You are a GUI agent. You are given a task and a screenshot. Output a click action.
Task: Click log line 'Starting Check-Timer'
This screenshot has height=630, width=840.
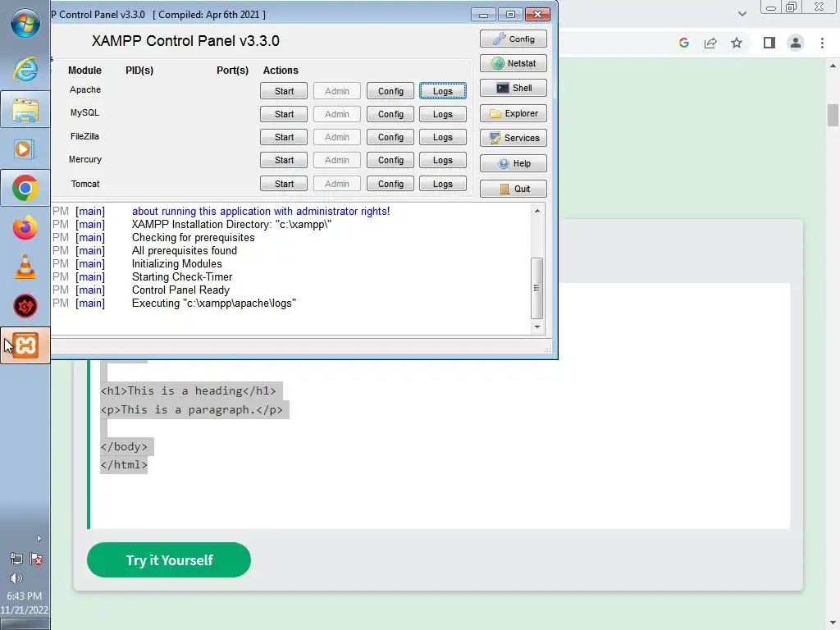tap(182, 277)
